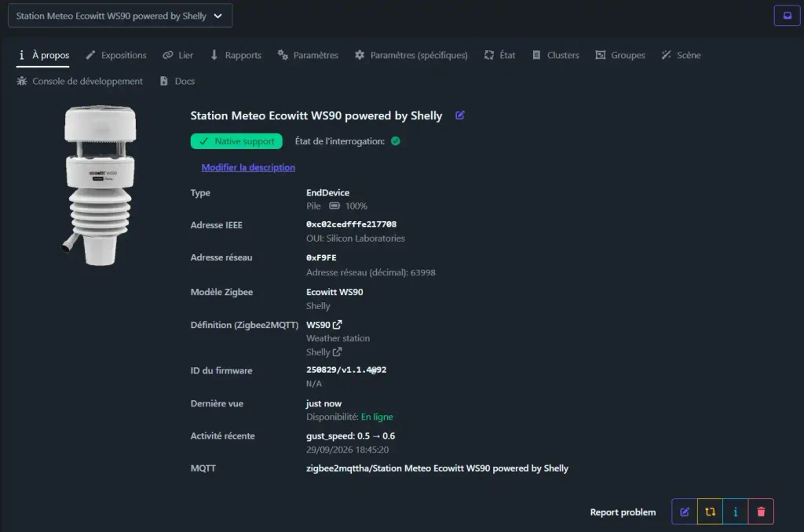Click Modifier la description link
This screenshot has width=804, height=532.
click(248, 168)
